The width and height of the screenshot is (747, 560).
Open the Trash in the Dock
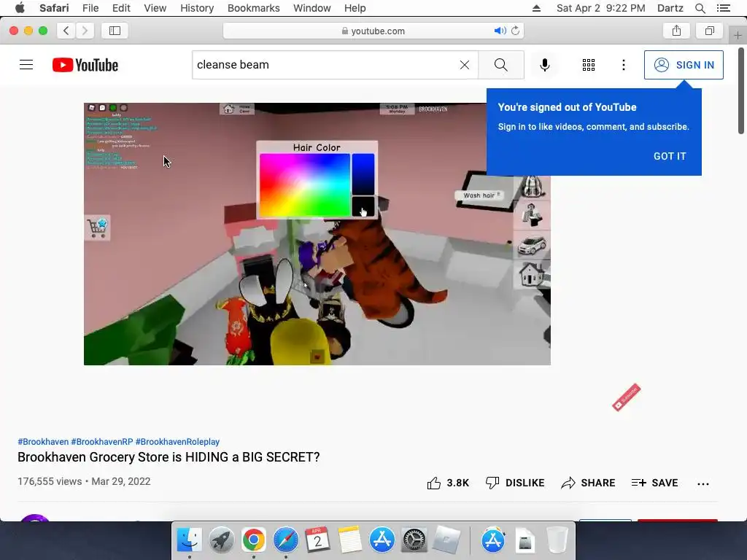[x=557, y=540]
